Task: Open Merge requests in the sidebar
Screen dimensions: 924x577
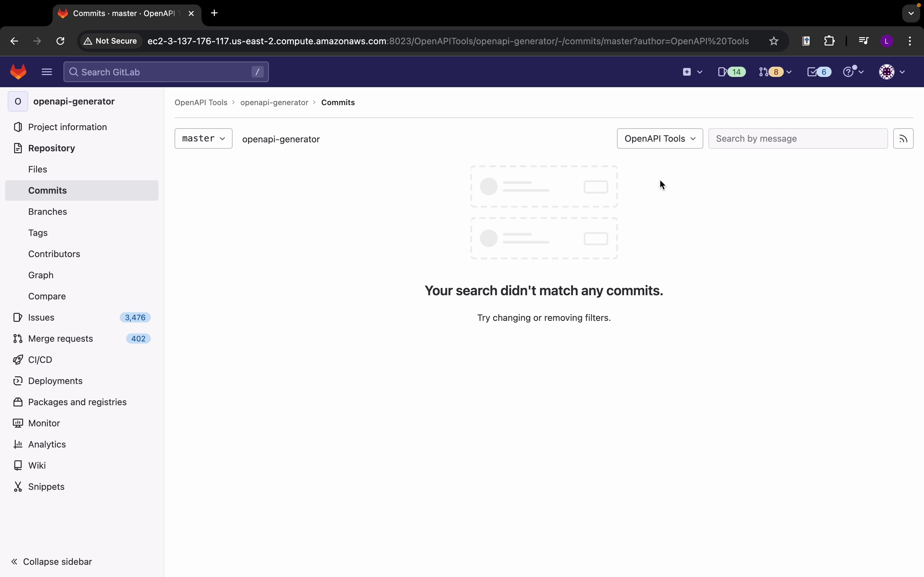Action: pos(61,339)
